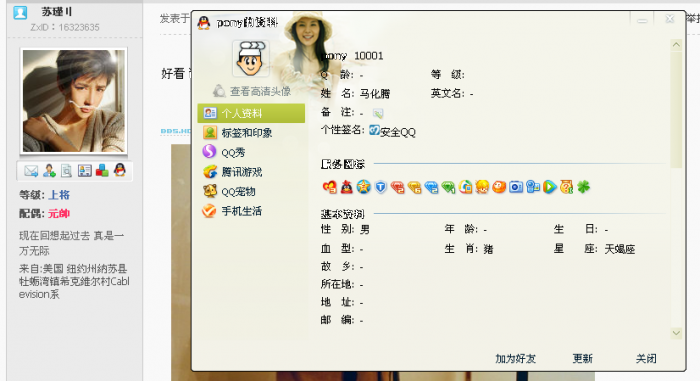Click the QQ penguin icon under avatar
The image size is (700, 381).
pos(120,170)
